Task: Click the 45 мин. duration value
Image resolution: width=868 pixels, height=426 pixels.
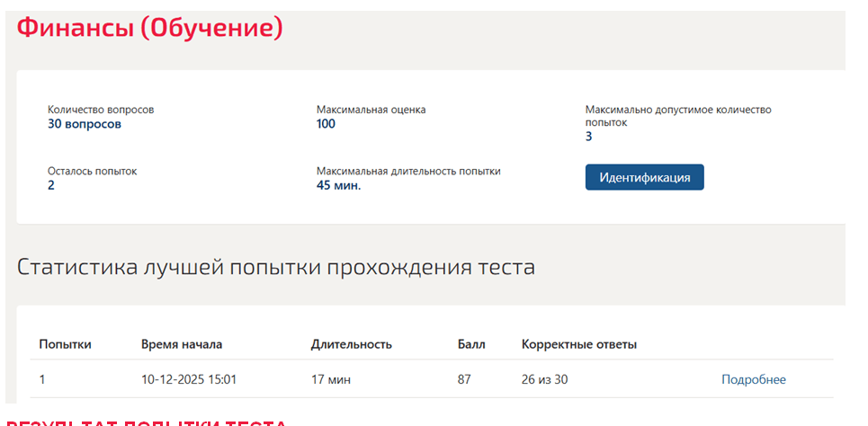Action: pos(339,185)
